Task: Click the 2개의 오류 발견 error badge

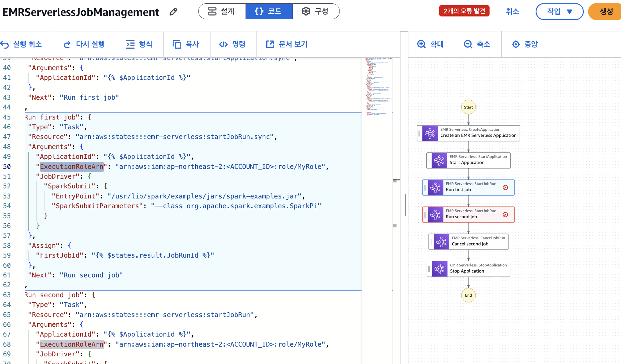Action: click(464, 11)
